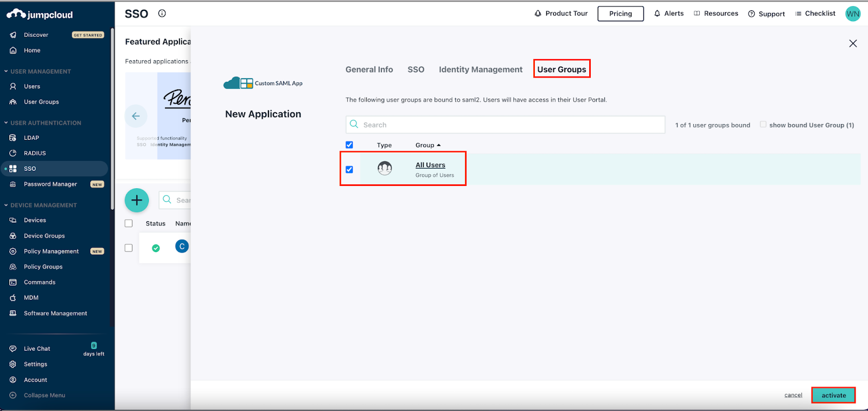Sort by the Group column
The image size is (868, 411).
tap(428, 145)
